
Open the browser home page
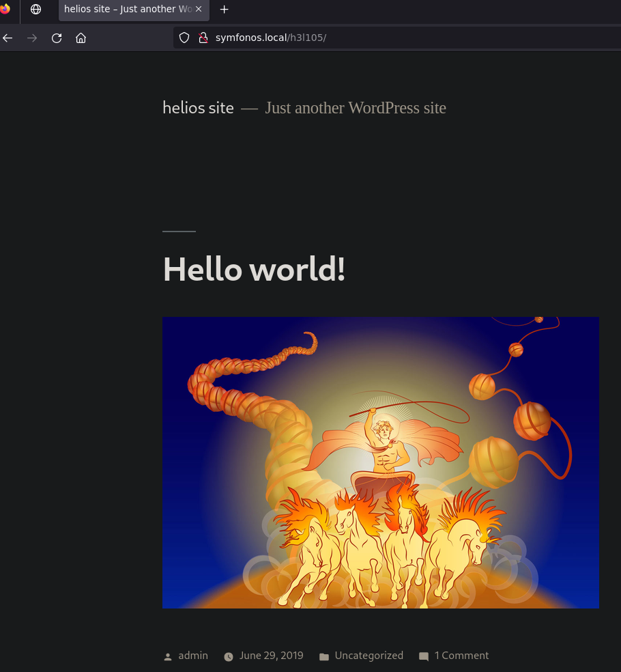pyautogui.click(x=81, y=38)
